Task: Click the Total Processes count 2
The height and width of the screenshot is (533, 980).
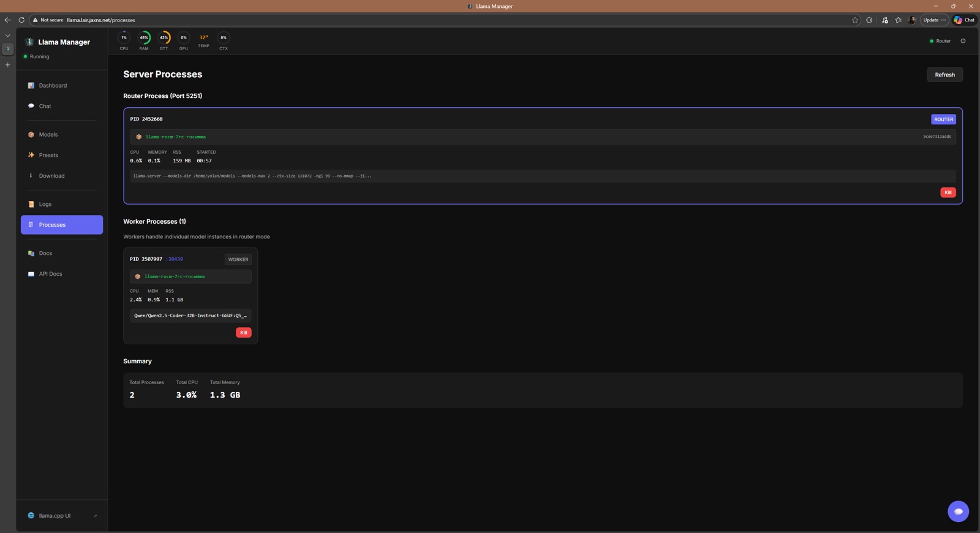Action: click(x=132, y=395)
